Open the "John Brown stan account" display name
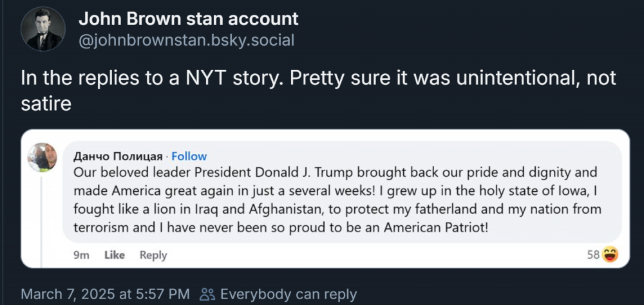 (x=188, y=18)
